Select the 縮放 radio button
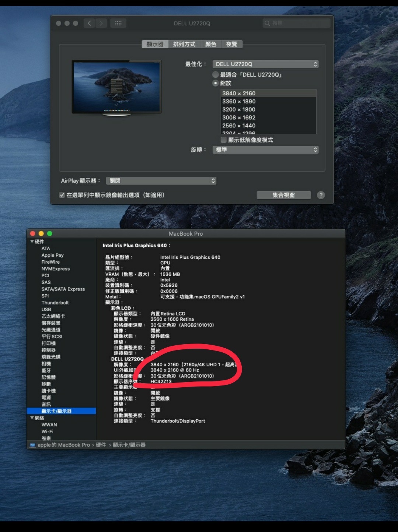 coord(216,83)
